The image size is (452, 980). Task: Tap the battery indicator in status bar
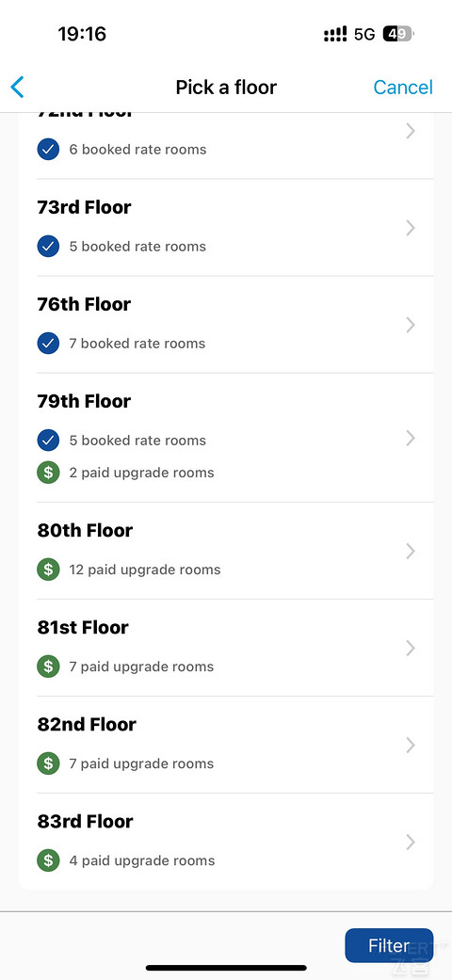[397, 34]
